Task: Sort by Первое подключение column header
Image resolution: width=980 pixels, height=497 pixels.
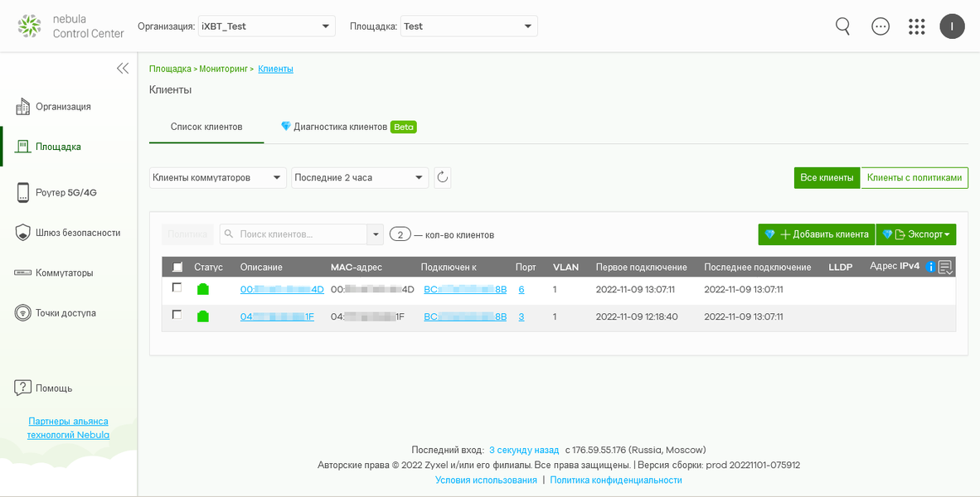Action: coord(641,268)
